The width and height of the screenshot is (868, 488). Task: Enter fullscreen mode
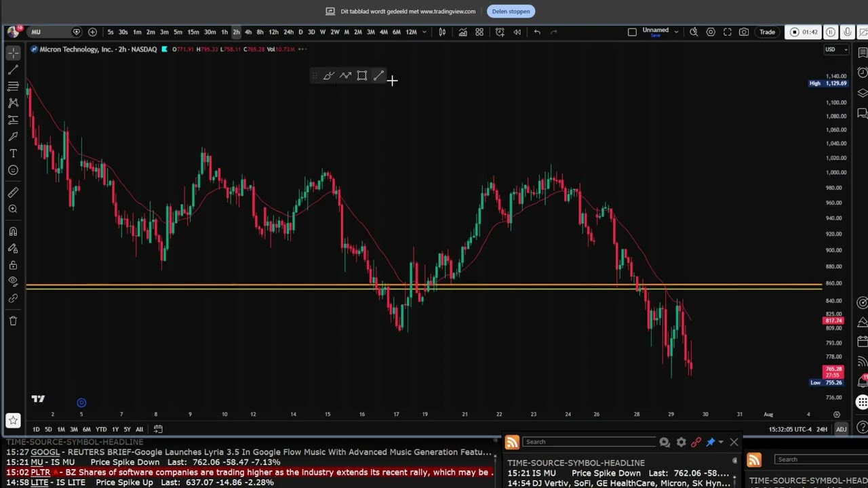(727, 32)
